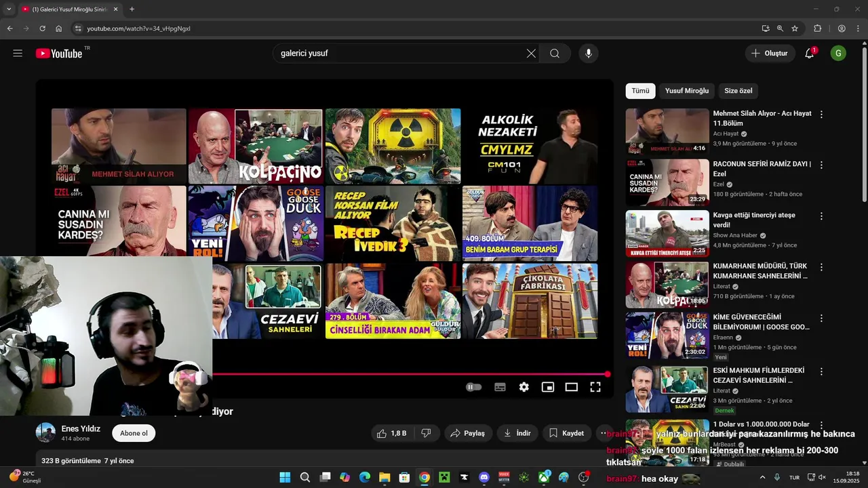Save video with Kaydet button
868x488 pixels.
coord(566,433)
